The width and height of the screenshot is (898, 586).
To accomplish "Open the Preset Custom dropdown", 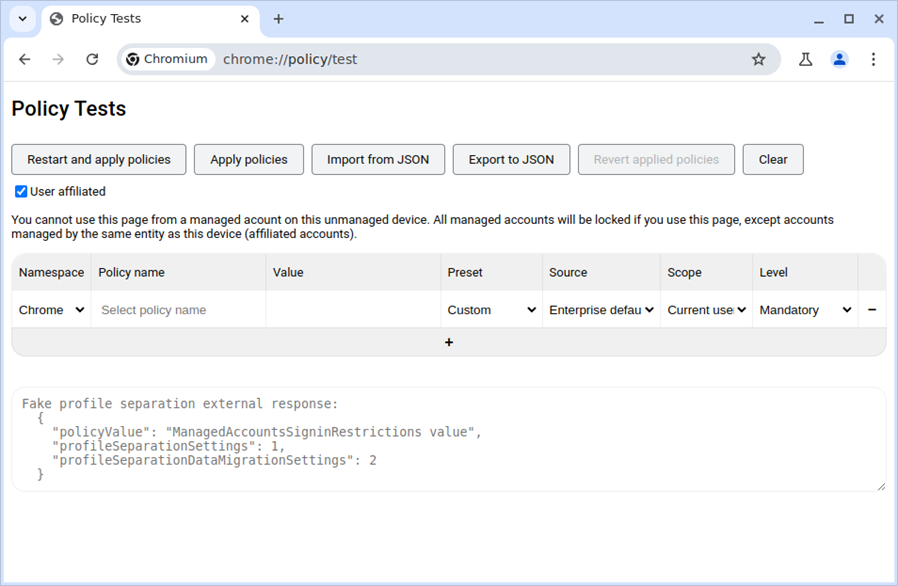I will coord(492,310).
